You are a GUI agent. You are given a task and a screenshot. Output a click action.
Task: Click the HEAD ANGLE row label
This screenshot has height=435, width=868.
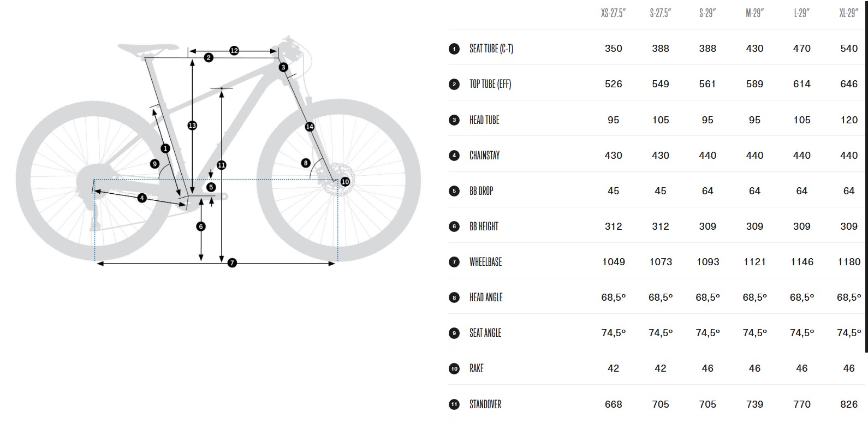click(x=486, y=297)
